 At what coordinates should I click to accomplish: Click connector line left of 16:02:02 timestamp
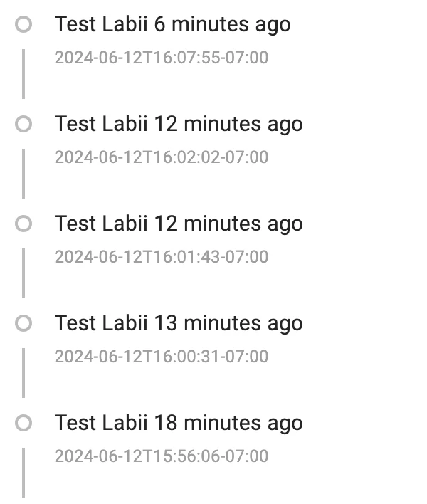[x=23, y=174]
